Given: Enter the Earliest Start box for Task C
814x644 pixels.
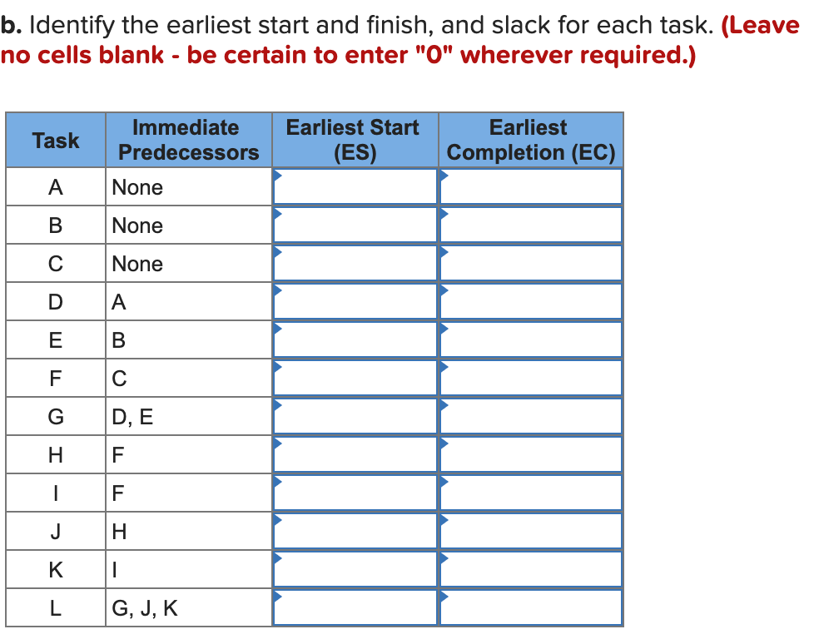Looking at the screenshot, I should point(354,262).
